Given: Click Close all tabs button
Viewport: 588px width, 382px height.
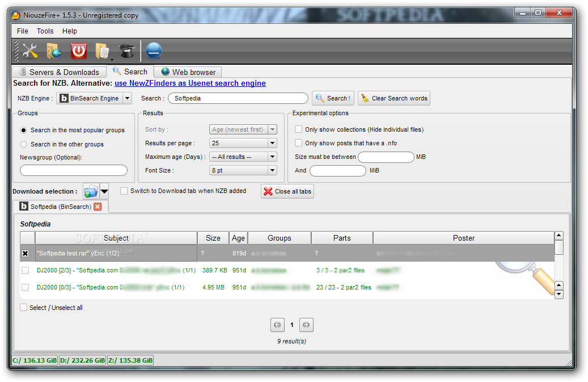Looking at the screenshot, I should click(x=287, y=191).
